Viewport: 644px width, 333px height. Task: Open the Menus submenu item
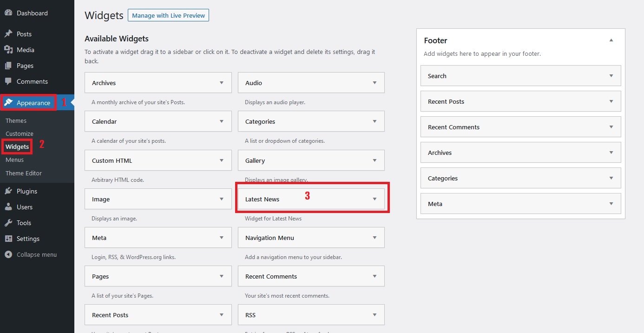[14, 160]
